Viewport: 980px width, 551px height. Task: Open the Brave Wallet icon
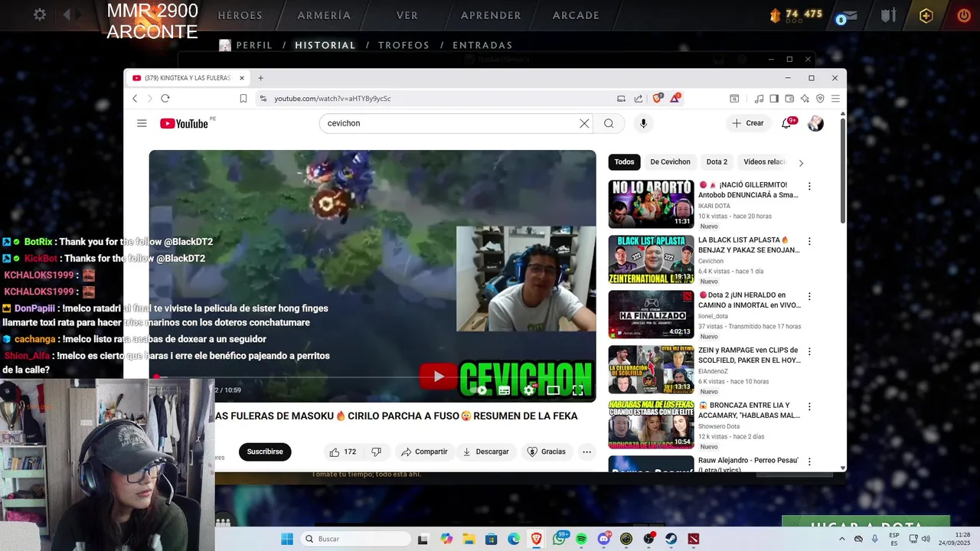789,98
